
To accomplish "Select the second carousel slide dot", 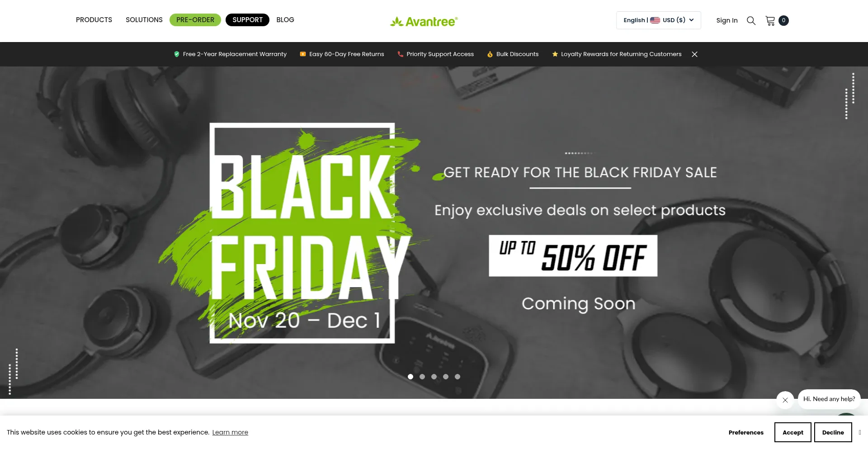I will tap(422, 377).
